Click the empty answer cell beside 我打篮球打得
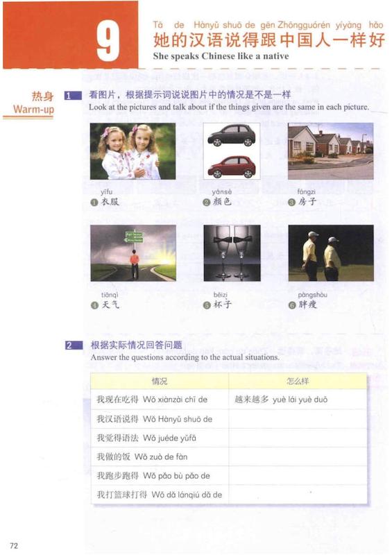392x555 pixels. click(x=298, y=495)
